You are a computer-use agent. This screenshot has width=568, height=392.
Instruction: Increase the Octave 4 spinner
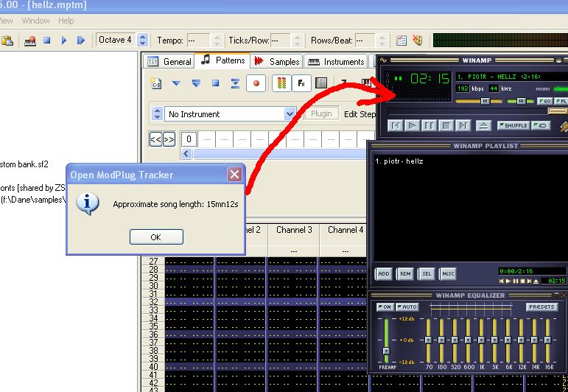point(143,37)
